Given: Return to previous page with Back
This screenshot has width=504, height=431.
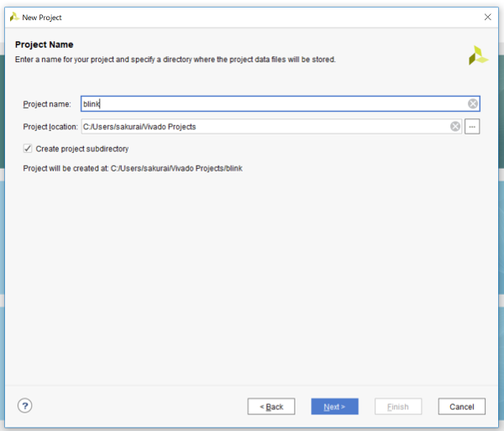Looking at the screenshot, I should click(271, 407).
